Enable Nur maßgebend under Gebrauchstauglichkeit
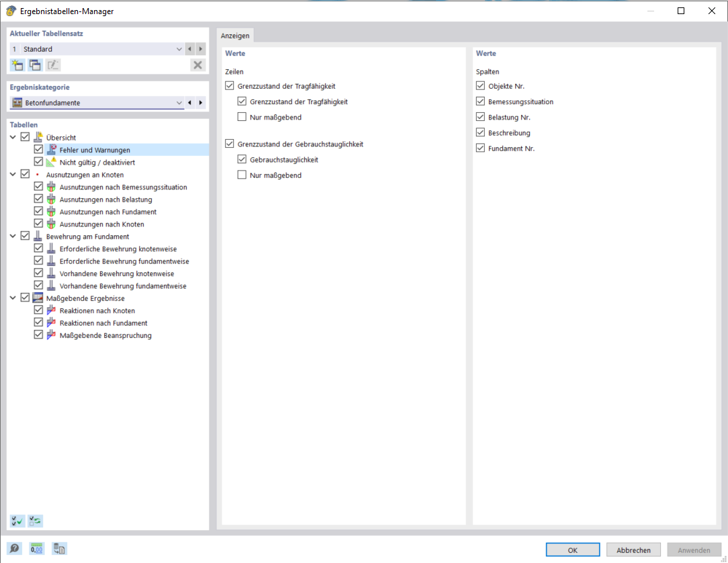 [x=242, y=175]
